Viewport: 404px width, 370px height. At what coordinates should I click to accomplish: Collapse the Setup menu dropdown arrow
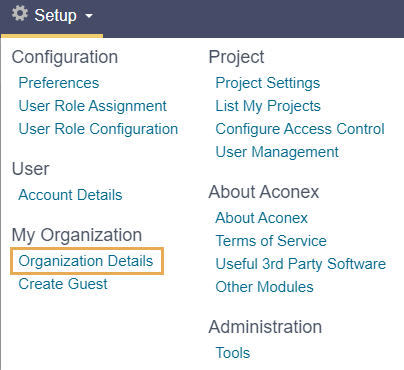pos(89,16)
